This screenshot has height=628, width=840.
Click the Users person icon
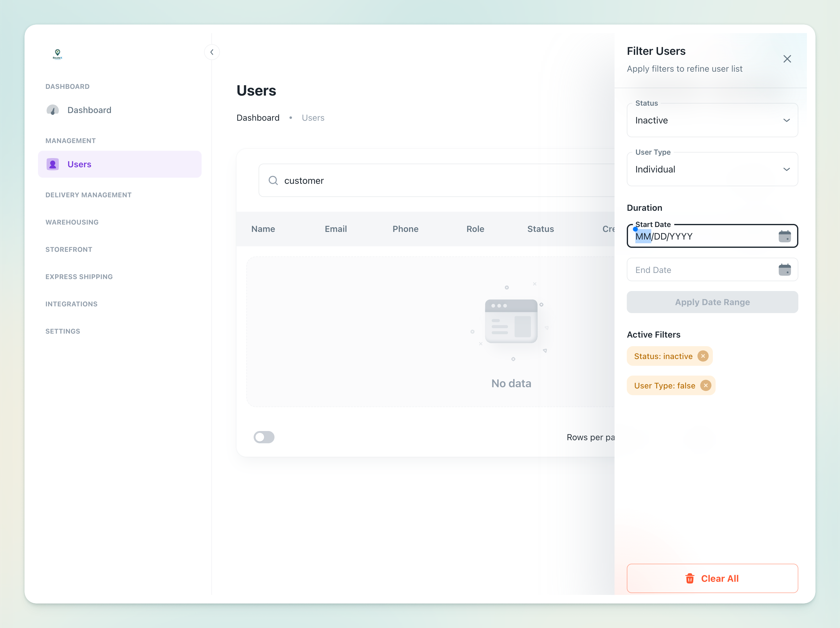tap(52, 165)
